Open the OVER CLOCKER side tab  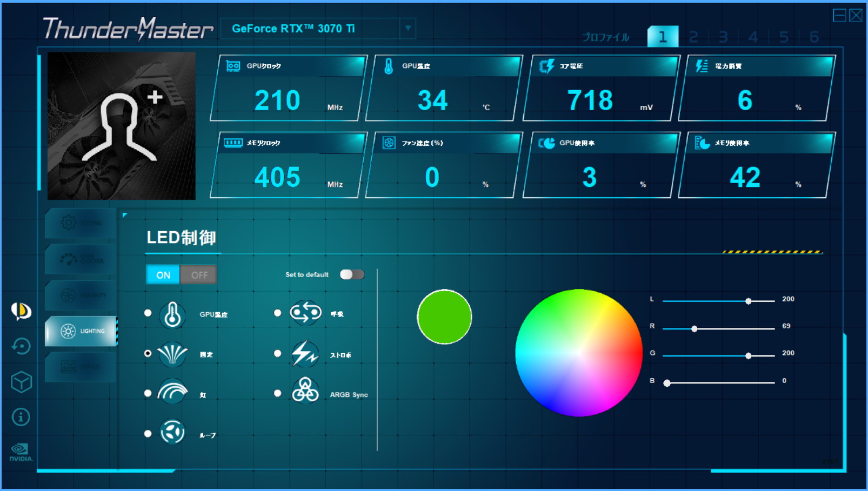point(81,259)
